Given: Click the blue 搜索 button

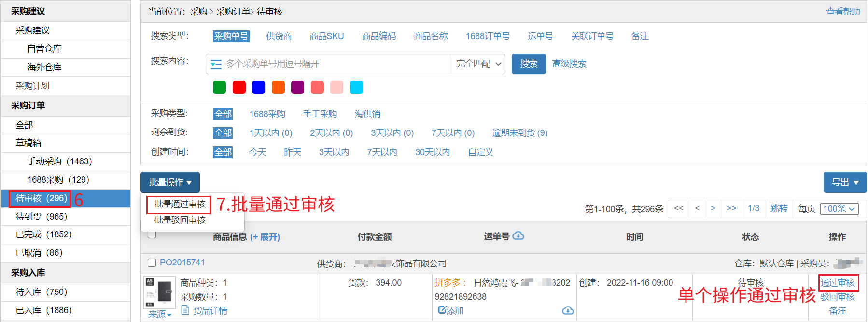Looking at the screenshot, I should pyautogui.click(x=529, y=64).
